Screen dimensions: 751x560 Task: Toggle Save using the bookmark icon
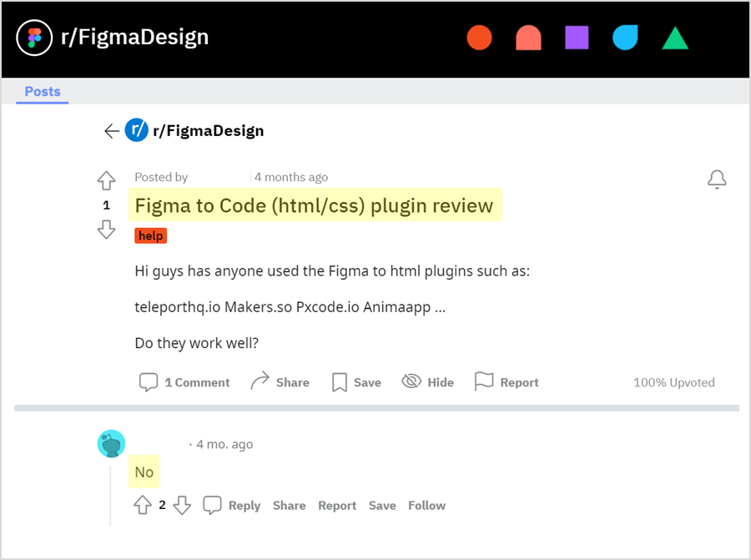[x=341, y=381]
